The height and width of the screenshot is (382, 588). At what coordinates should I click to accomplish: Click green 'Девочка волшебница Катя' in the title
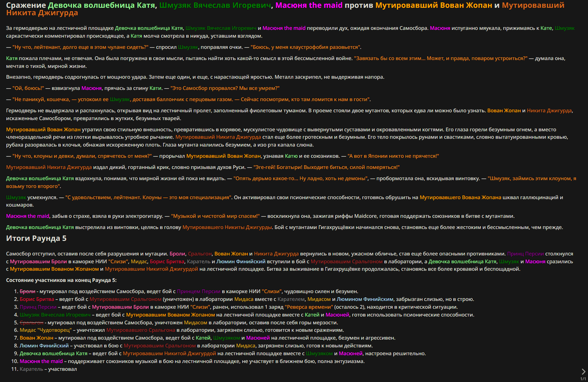pyautogui.click(x=101, y=5)
